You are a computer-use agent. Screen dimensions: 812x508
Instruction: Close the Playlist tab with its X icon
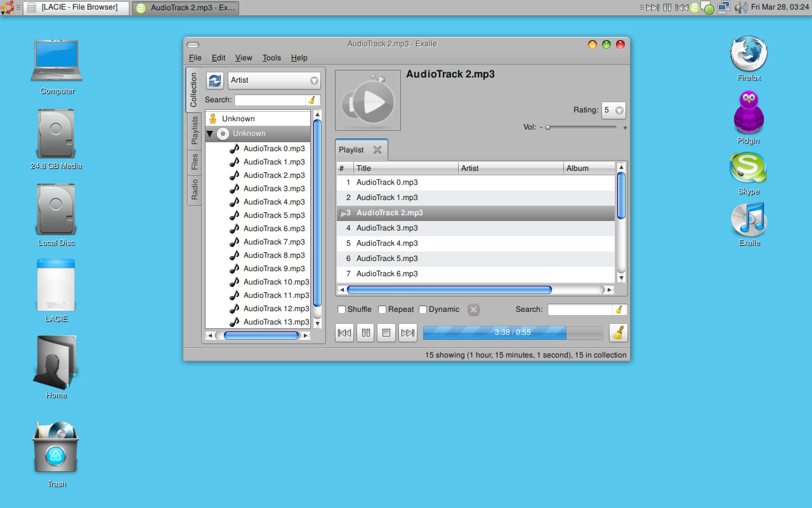[x=377, y=150]
